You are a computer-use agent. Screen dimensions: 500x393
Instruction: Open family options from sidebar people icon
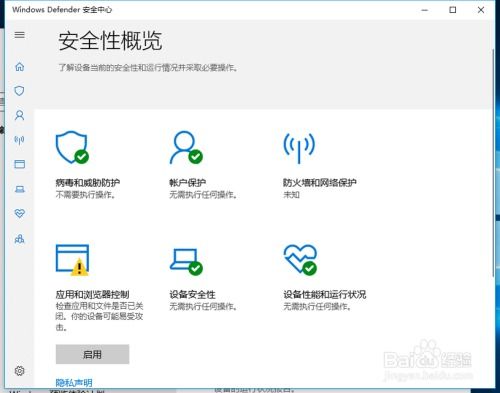tap(20, 239)
